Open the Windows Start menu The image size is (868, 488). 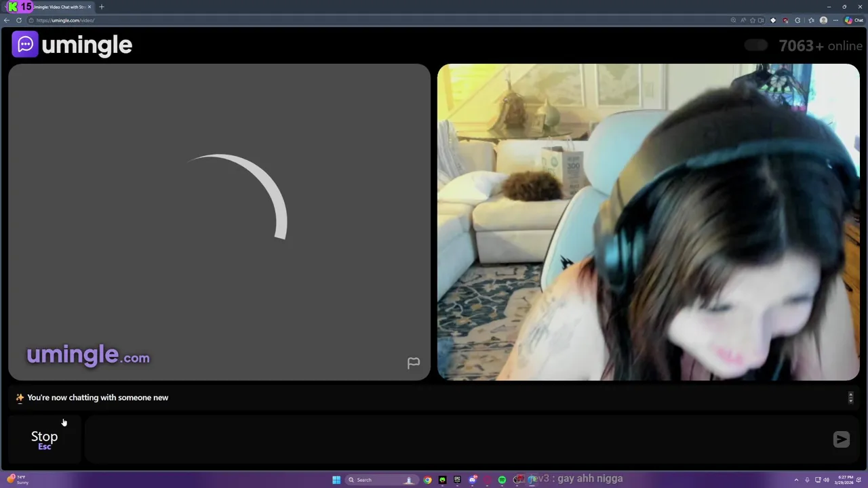[336, 480]
